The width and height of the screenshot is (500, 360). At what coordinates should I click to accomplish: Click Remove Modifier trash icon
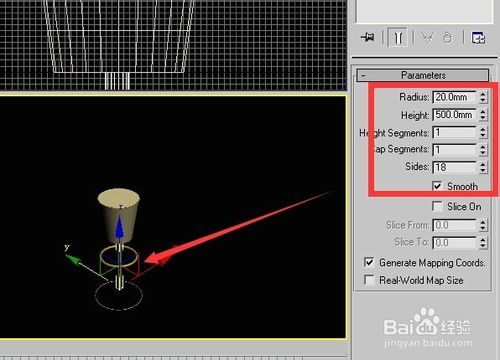[447, 37]
